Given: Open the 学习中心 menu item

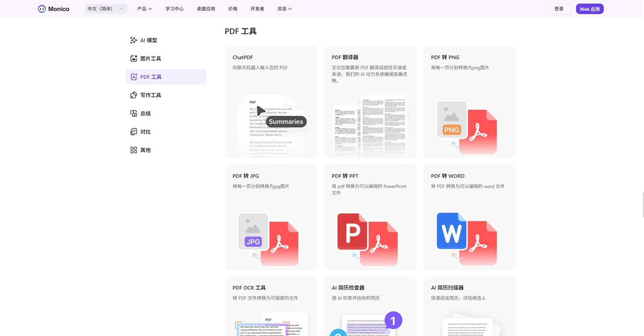Looking at the screenshot, I should point(174,9).
